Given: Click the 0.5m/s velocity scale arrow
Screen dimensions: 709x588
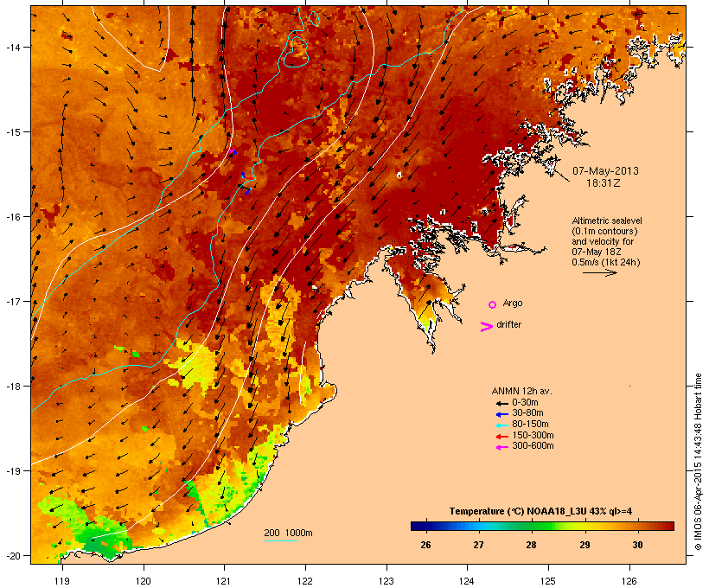Looking at the screenshot, I should (x=599, y=272).
